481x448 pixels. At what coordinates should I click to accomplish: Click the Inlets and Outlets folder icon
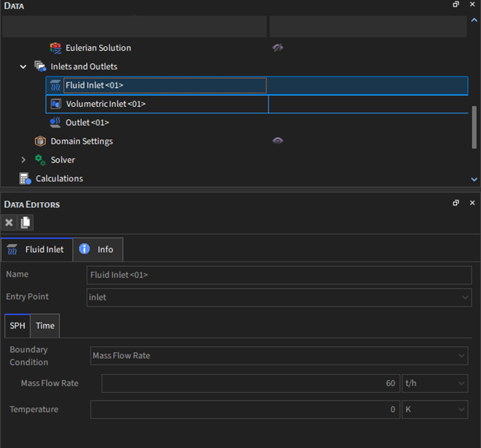click(40, 67)
